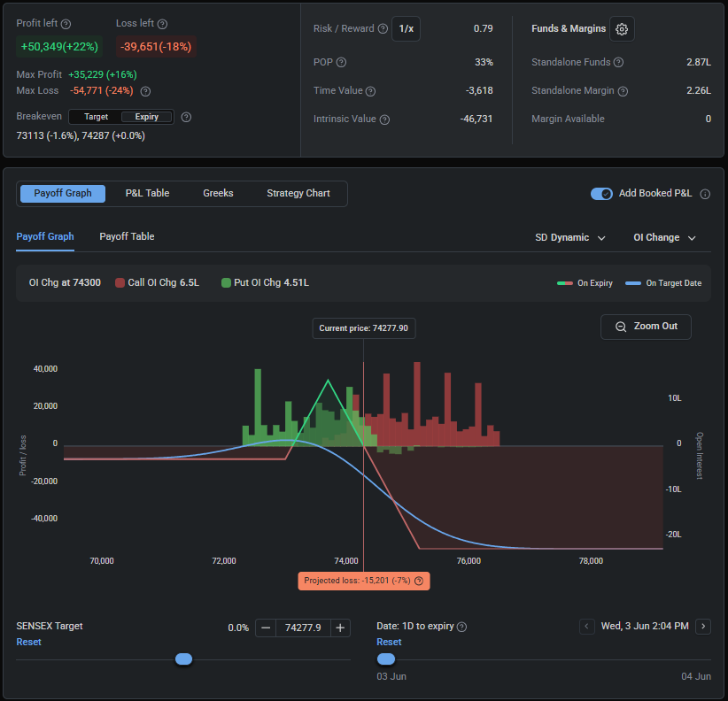Click the SENSEX Target slider handle
Image resolution: width=728 pixels, height=701 pixels.
click(x=184, y=659)
